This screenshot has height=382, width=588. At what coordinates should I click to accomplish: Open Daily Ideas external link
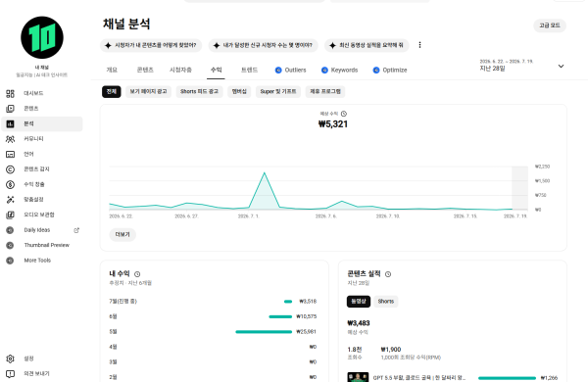pyautogui.click(x=76, y=230)
